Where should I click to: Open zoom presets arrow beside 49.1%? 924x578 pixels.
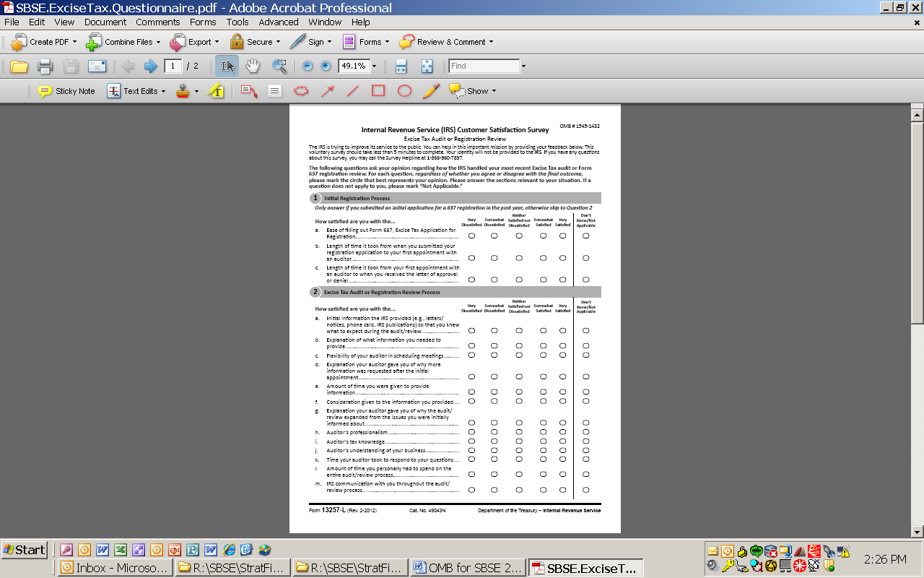coord(374,66)
